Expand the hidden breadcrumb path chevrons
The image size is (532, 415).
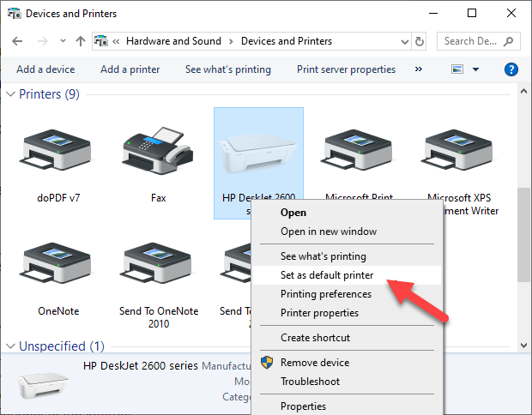point(116,41)
